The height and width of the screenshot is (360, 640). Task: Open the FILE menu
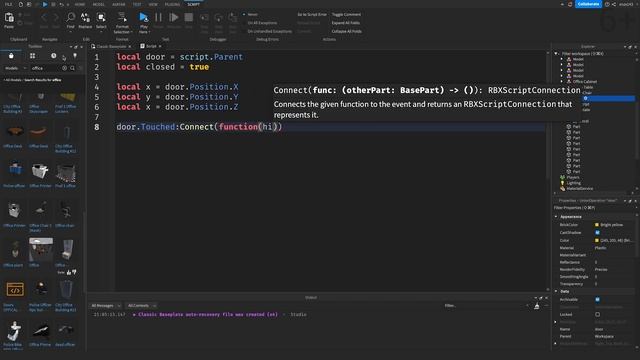tap(8, 4)
